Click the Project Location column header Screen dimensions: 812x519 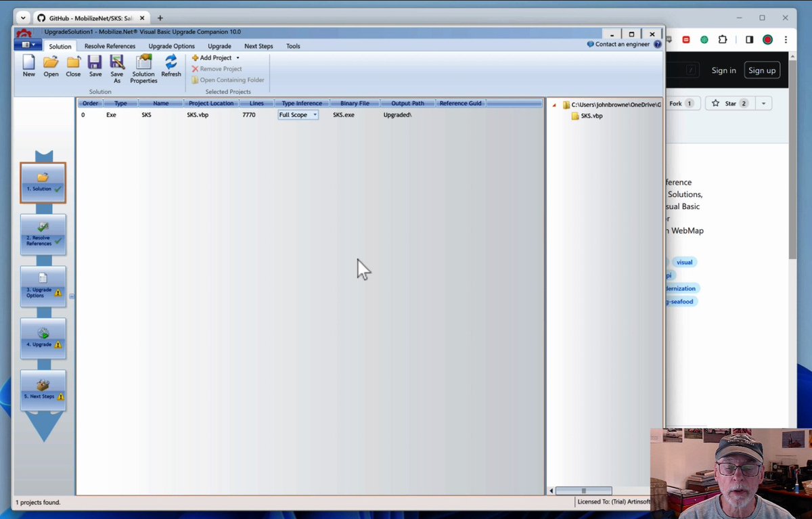point(211,104)
